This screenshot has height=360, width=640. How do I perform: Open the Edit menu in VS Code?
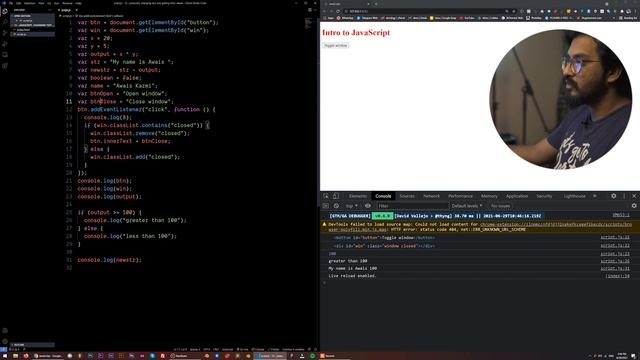(18, 3)
